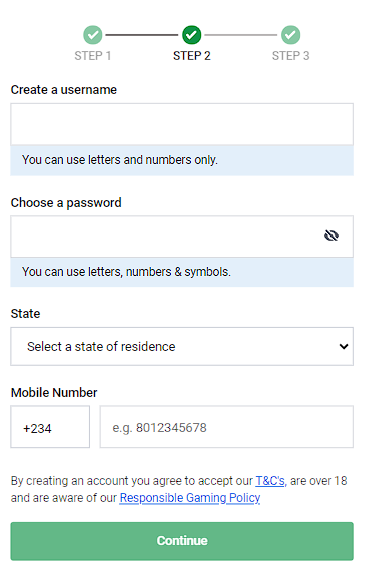Toggle password visibility eye icon
Screen dimensions: 366x574
click(x=331, y=235)
